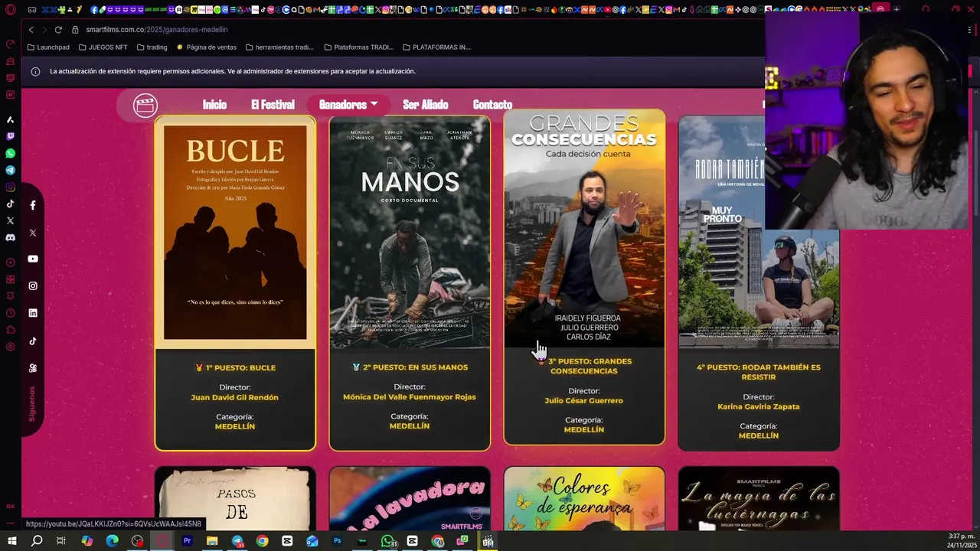Click director name Karina Gaviria Zapata
Image resolution: width=980 pixels, height=551 pixels.
[x=759, y=406]
